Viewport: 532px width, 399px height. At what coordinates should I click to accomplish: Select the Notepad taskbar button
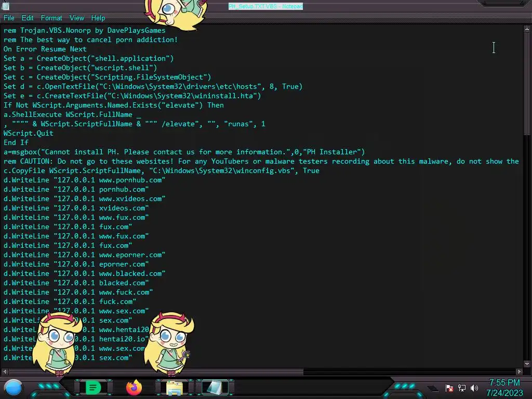[x=215, y=388]
